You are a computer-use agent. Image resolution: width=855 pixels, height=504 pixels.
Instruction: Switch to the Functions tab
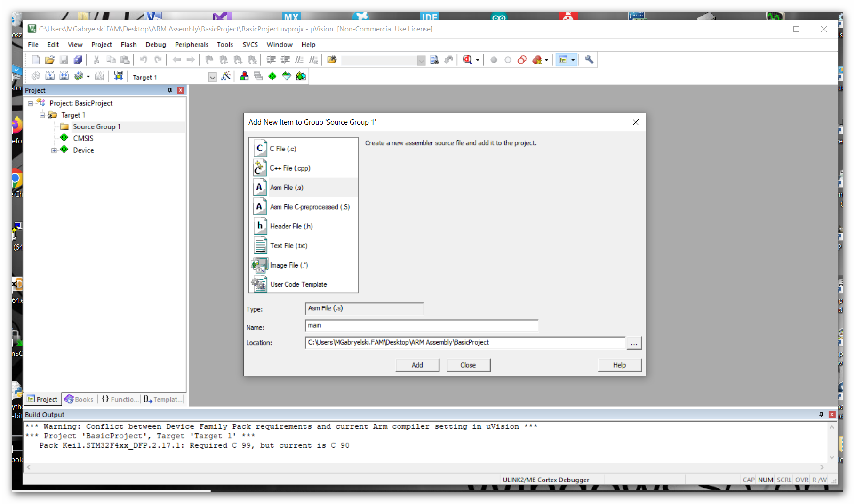pyautogui.click(x=120, y=399)
